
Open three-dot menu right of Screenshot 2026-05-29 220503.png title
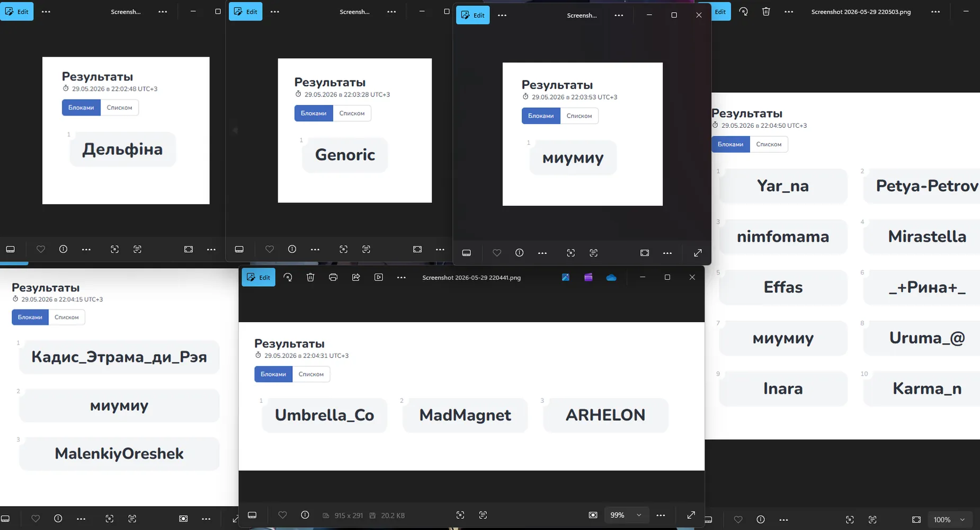936,12
